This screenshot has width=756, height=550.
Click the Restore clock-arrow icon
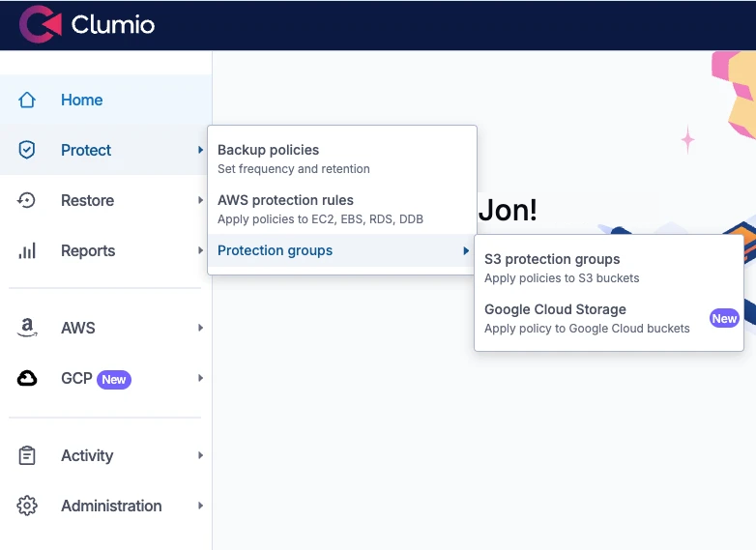[x=26, y=200]
